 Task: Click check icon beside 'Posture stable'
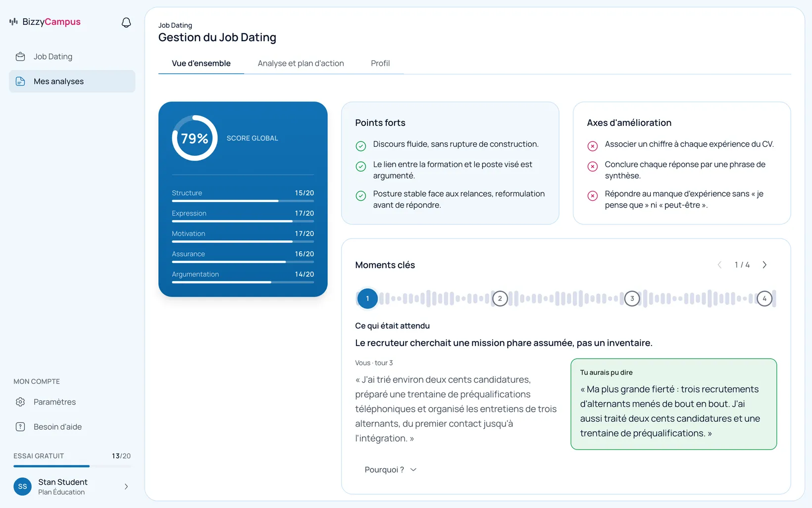point(361,196)
